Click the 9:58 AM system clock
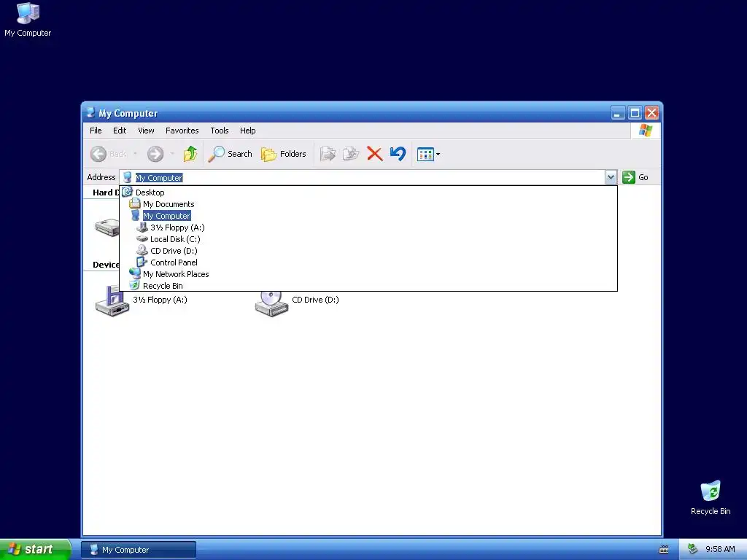This screenshot has width=747, height=560. [x=720, y=550]
